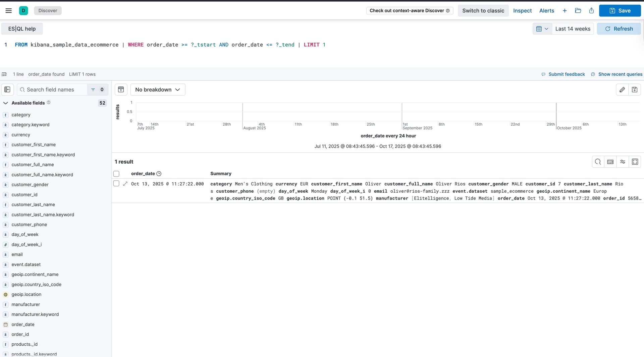
Task: Expand the Oct 13 document row
Action: pos(125,184)
